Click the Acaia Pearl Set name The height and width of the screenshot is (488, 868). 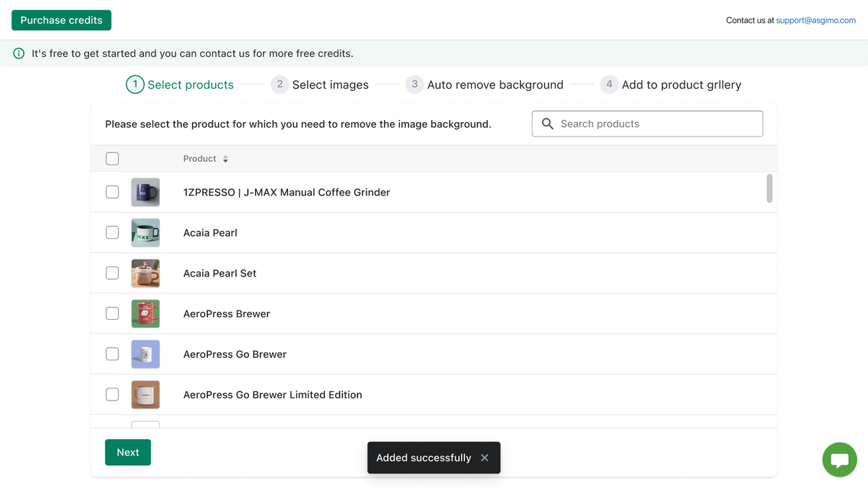point(220,273)
